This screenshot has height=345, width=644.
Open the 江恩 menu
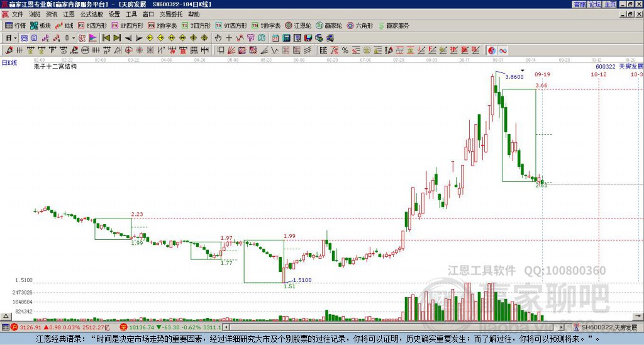click(69, 14)
